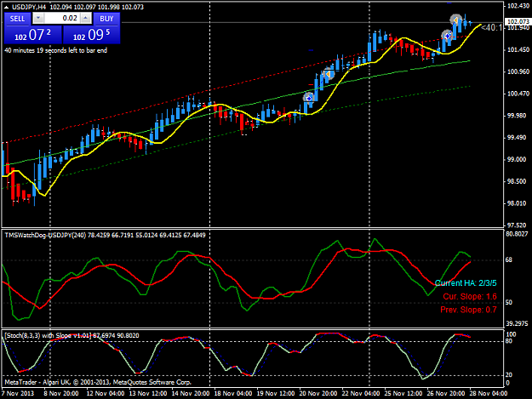This screenshot has width=532, height=399.
Task: Click the Prev. Slope: 0.7 text
Action: (468, 310)
